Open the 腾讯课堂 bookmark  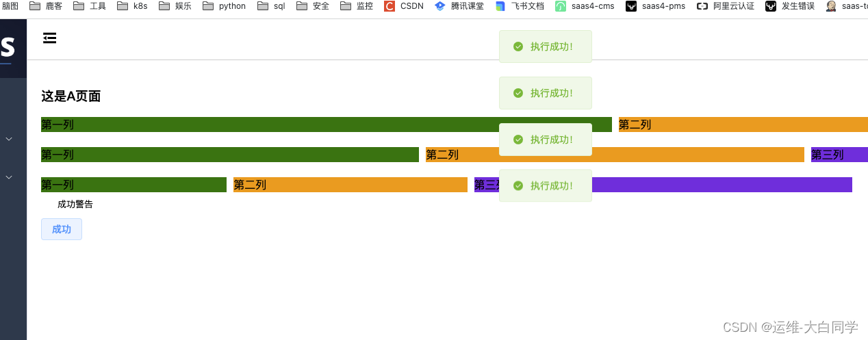(x=459, y=6)
